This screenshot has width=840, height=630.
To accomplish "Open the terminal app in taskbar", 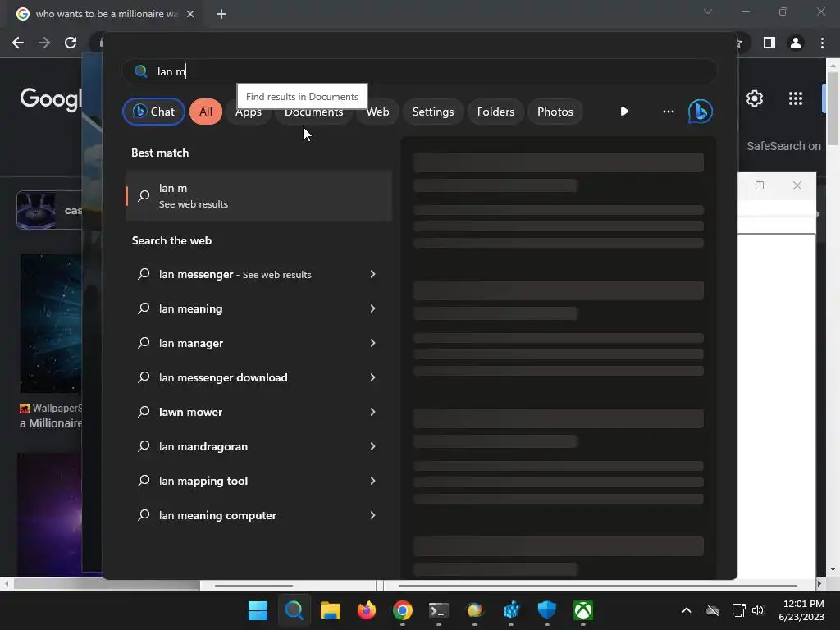I will (x=439, y=610).
